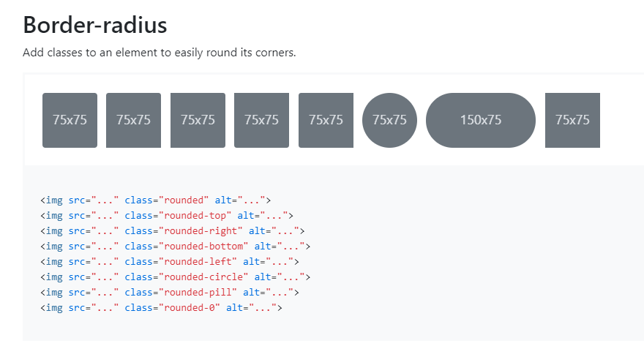Click the "rounded" class value in first code line

coord(187,200)
